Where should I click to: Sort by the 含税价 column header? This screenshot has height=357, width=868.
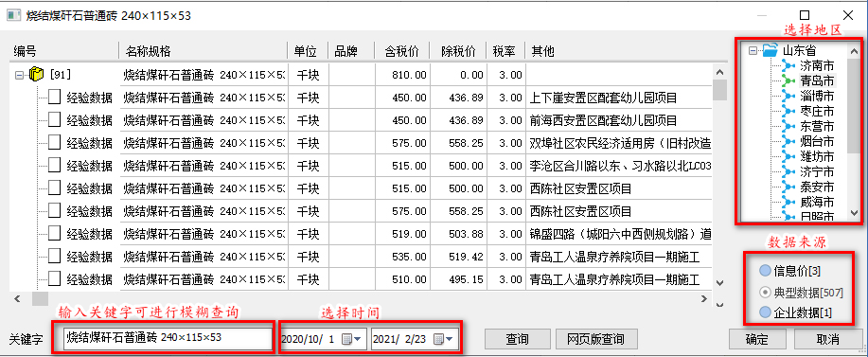[x=403, y=51]
